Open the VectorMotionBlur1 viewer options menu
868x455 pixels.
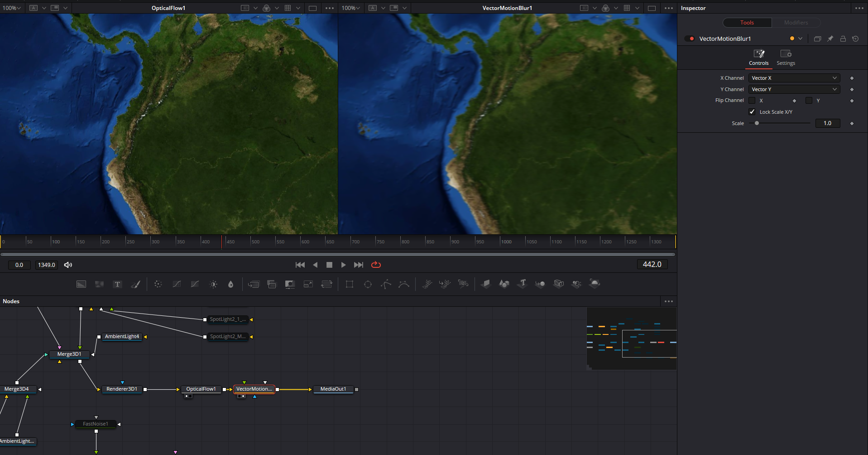tap(669, 8)
